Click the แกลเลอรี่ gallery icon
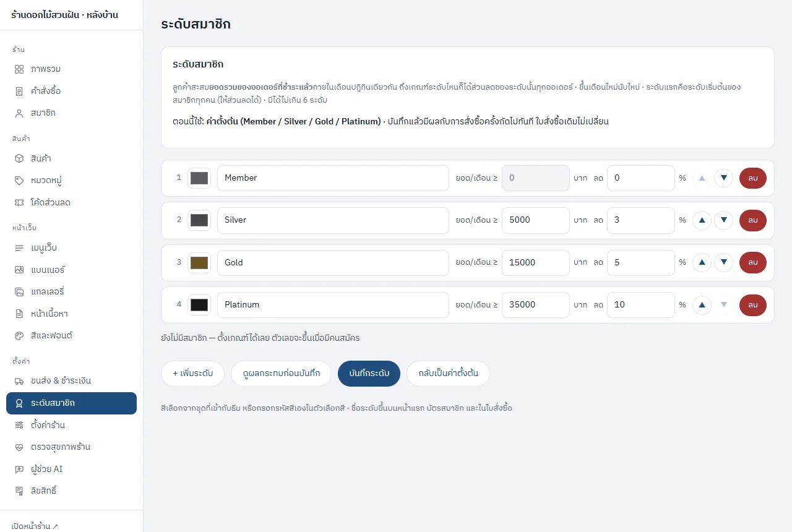Screen dimensions: 792x532 19,291
